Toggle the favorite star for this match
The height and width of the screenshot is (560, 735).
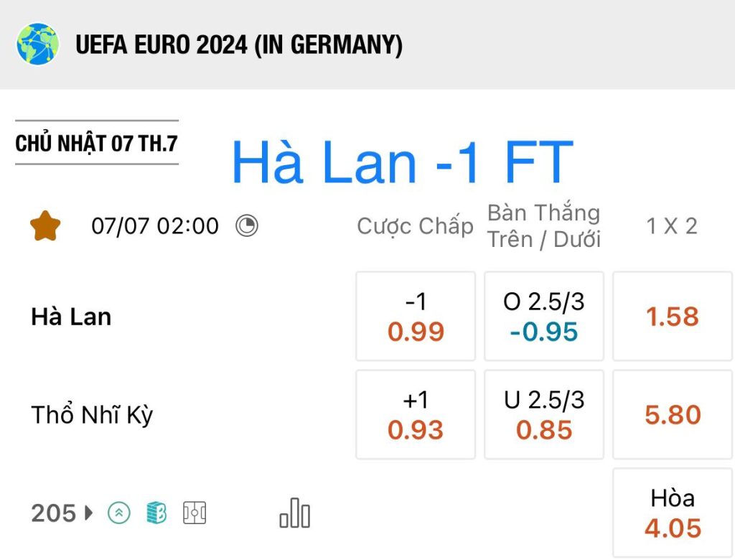point(45,226)
